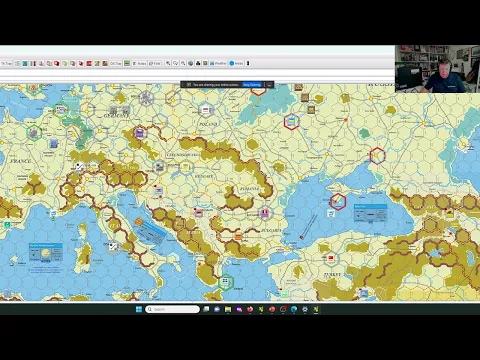Select the Romanian flag unit at Bucharest
This screenshot has width=480, height=360.
[265, 213]
